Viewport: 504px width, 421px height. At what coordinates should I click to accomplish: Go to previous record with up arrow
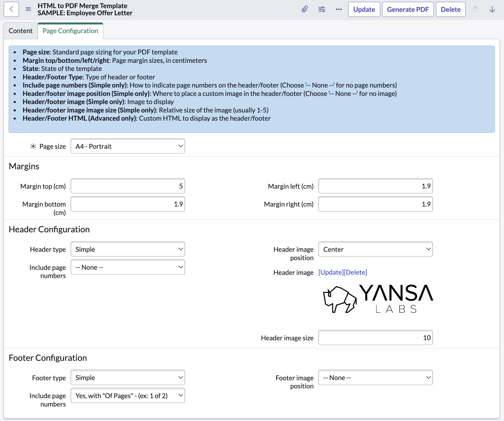tap(475, 9)
